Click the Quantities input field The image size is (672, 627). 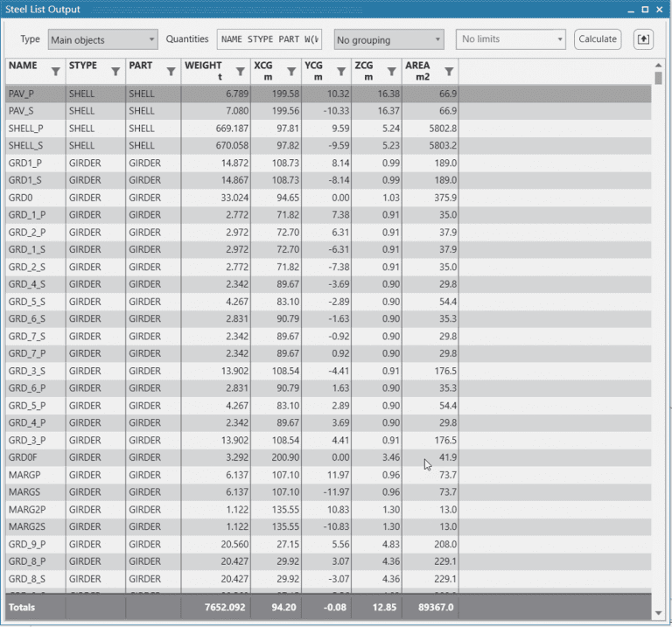point(270,39)
